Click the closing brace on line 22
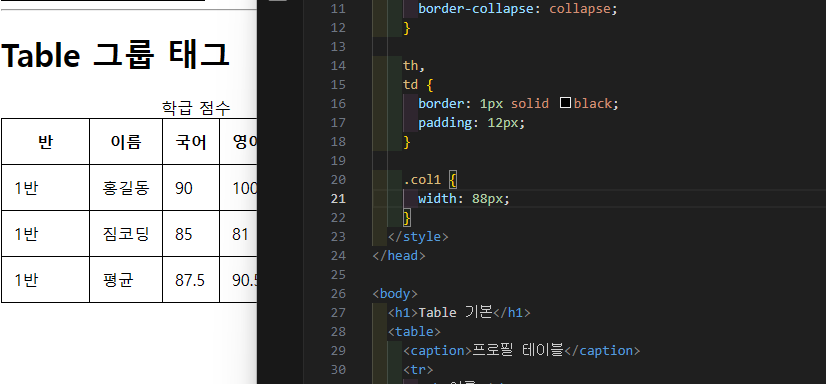Image resolution: width=826 pixels, height=384 pixels. 407,217
